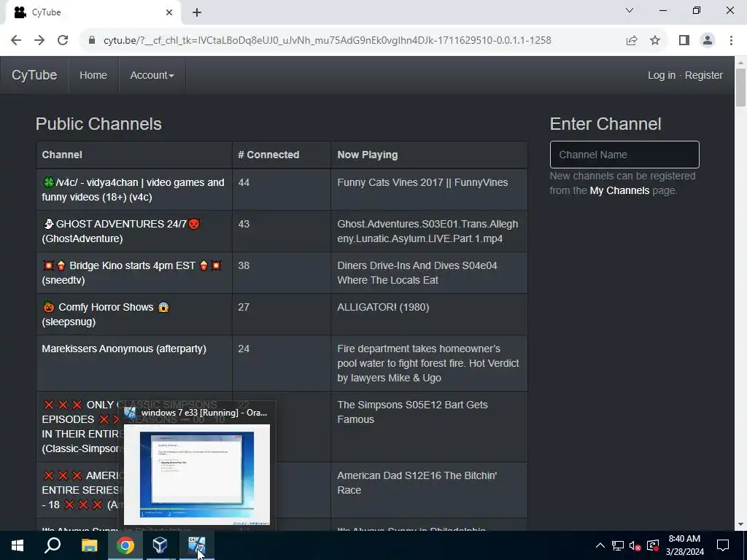Open the tab search chevron
Image resolution: width=747 pixels, height=560 pixels.
click(630, 10)
